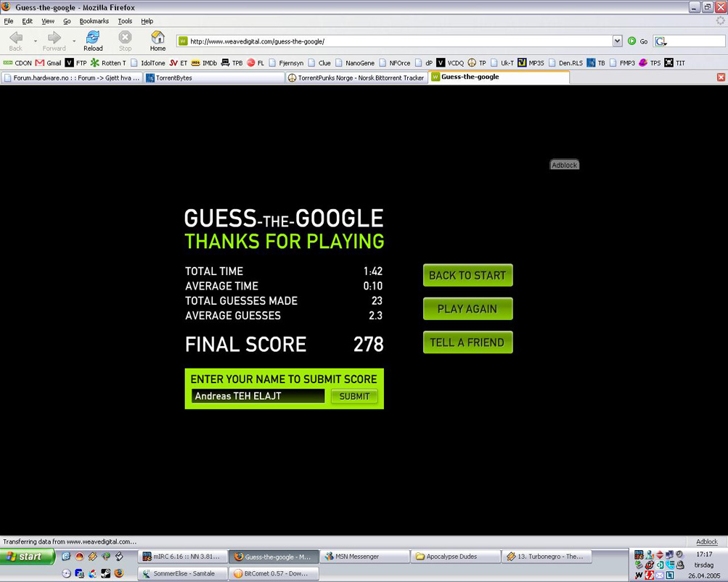Open the Bookmarks menu
728x582 pixels.
94,21
